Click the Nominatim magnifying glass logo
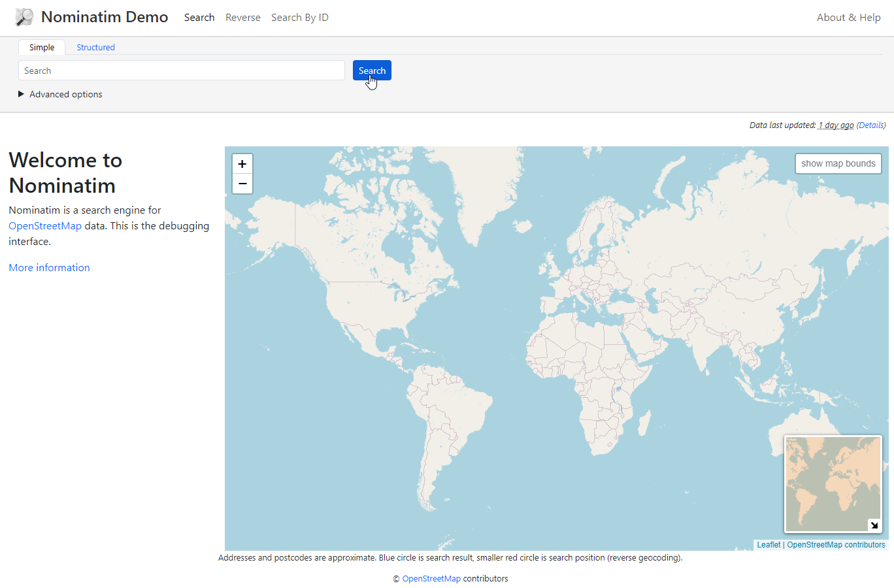The image size is (894, 588). click(x=24, y=17)
